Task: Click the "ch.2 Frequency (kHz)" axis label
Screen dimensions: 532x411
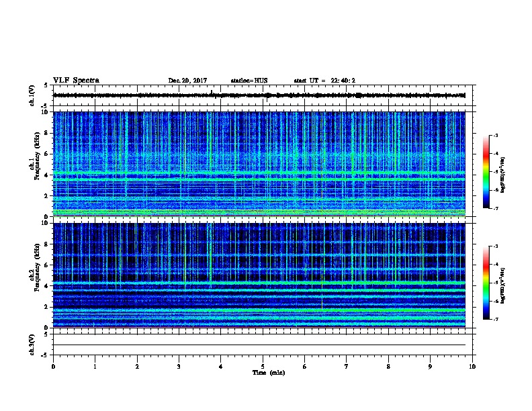Action: click(x=35, y=267)
